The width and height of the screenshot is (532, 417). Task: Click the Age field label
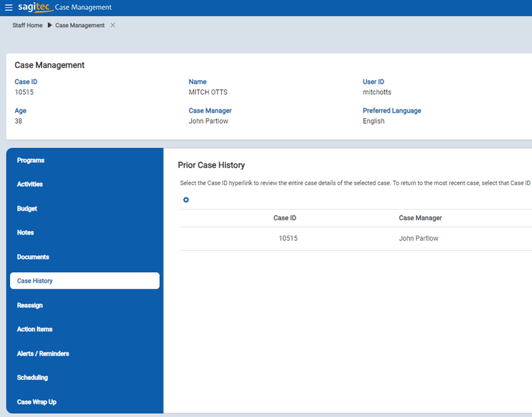(x=20, y=111)
